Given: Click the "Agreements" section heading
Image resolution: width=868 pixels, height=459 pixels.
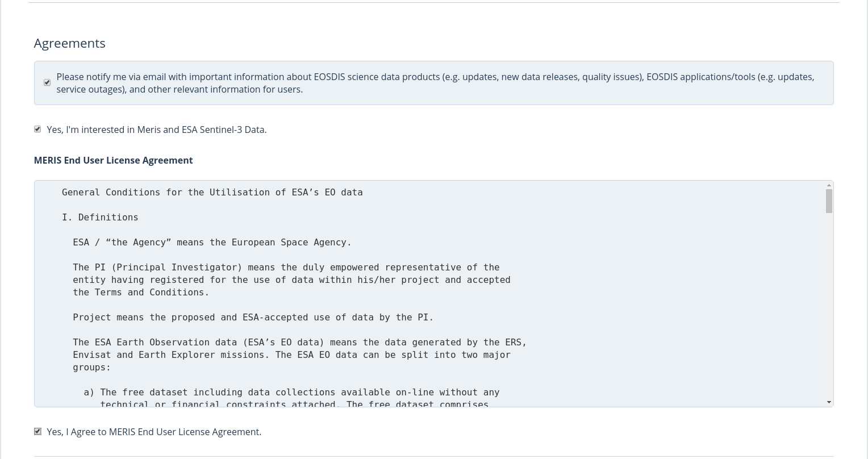Looking at the screenshot, I should click(x=69, y=43).
